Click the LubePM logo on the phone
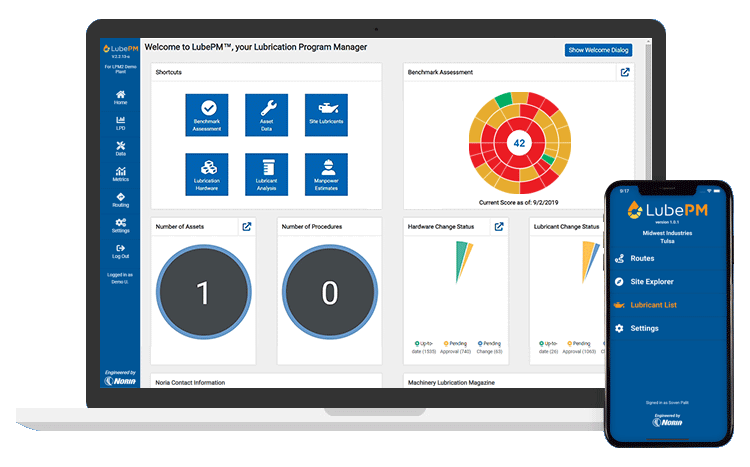The height and width of the screenshot is (467, 750). pyautogui.click(x=667, y=210)
